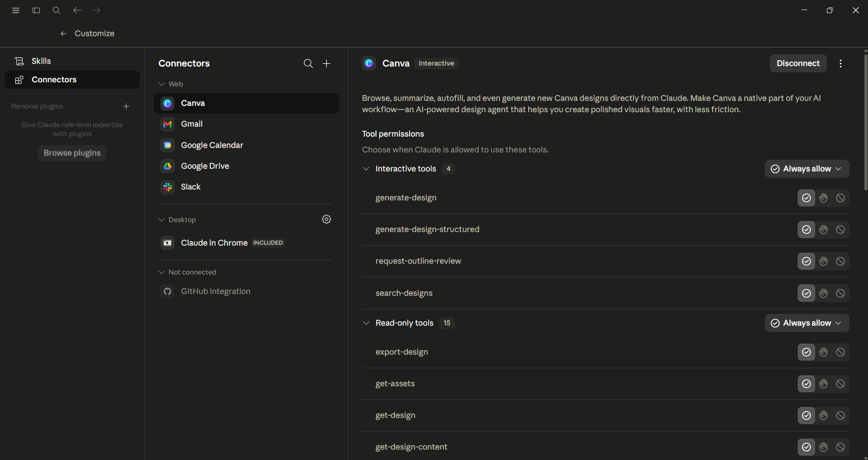Set export-design to always allow
Viewport: 868px width, 460px height.
coord(806,352)
